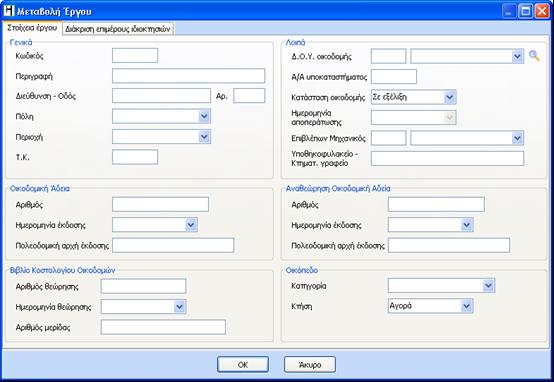Click the Επιβλέπων Μηχανικός code field
This screenshot has width=554, height=382.
[388, 138]
